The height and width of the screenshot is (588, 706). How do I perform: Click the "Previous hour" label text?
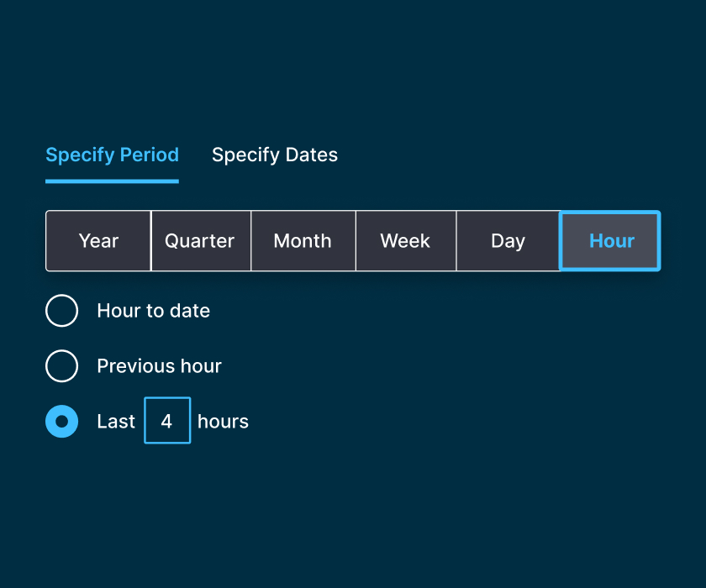pos(160,366)
